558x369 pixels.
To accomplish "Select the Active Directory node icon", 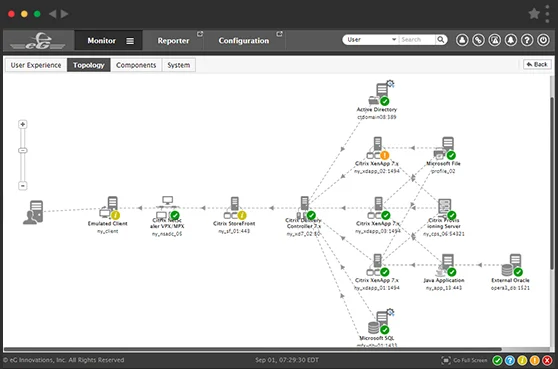I will pyautogui.click(x=381, y=93).
